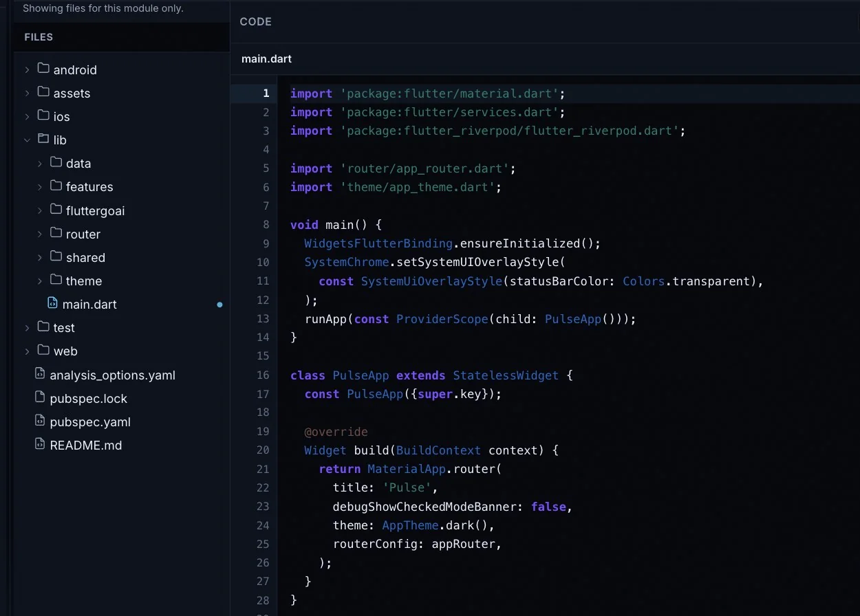Viewport: 860px width, 616px height.
Task: Click the android folder icon
Action: (x=43, y=69)
